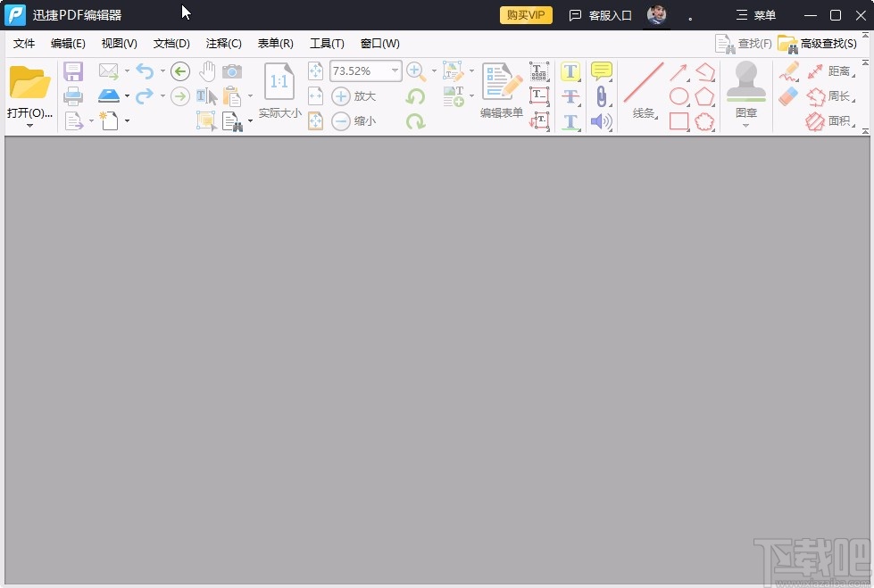This screenshot has width=874, height=588.
Task: Select the sticky note comment tool
Action: [601, 70]
